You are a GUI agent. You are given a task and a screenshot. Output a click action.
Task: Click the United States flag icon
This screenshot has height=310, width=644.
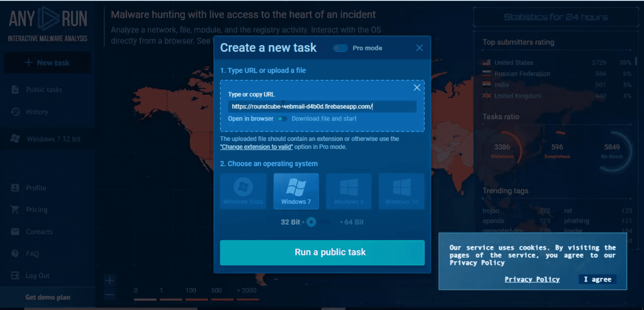click(x=487, y=62)
